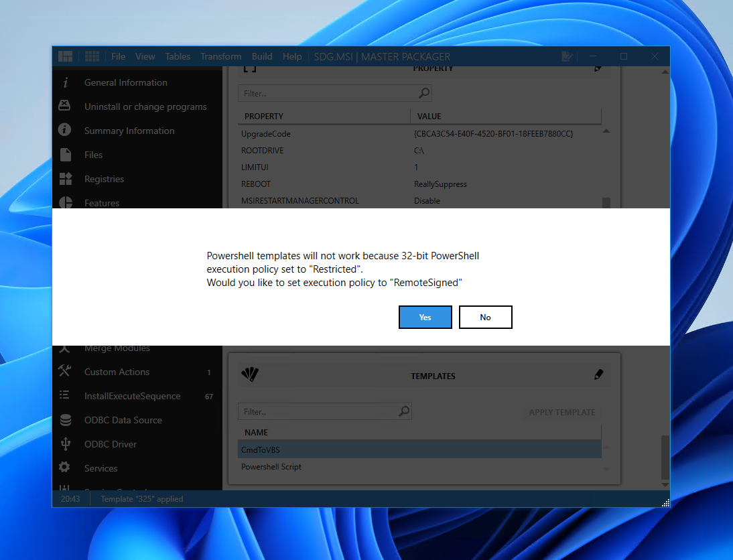Click the Property panel edit pencil icon

pos(598,68)
